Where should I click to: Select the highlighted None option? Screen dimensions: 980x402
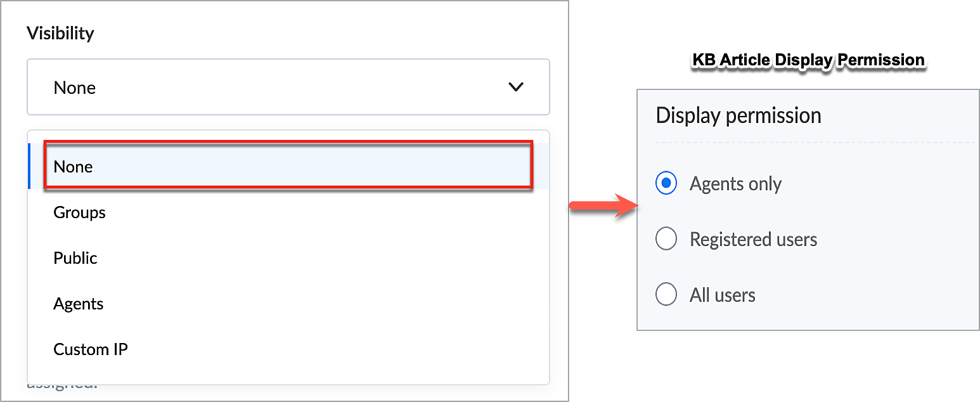coord(288,166)
